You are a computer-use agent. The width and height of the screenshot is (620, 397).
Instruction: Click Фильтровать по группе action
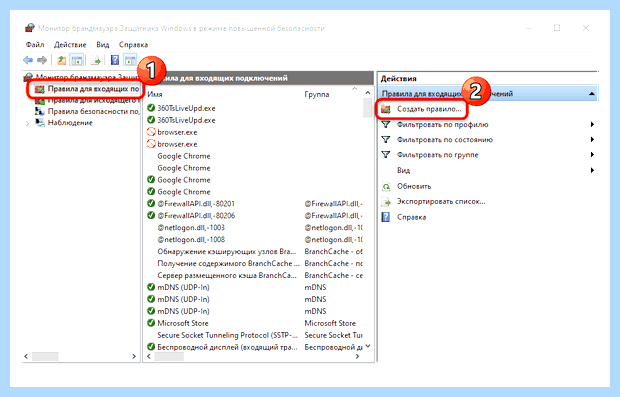pyautogui.click(x=438, y=155)
